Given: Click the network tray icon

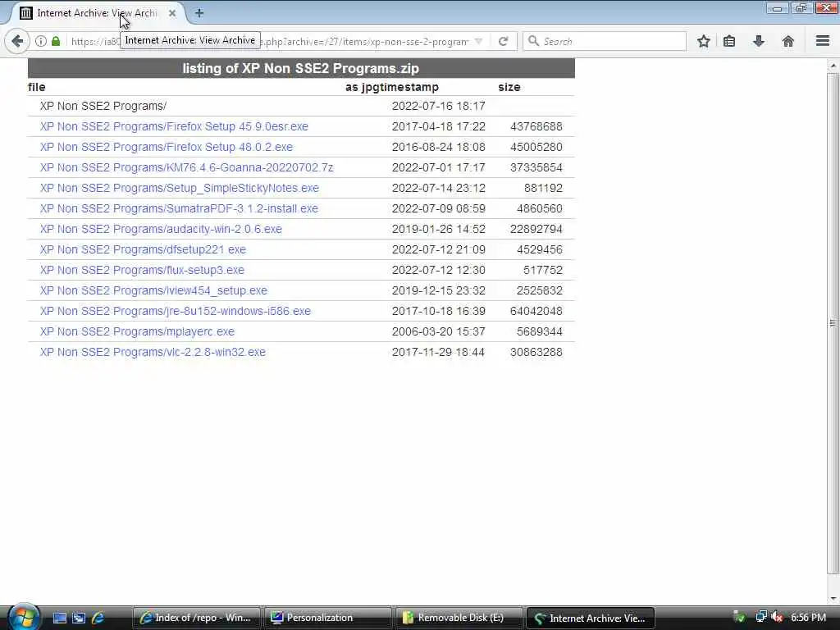Looking at the screenshot, I should point(760,617).
